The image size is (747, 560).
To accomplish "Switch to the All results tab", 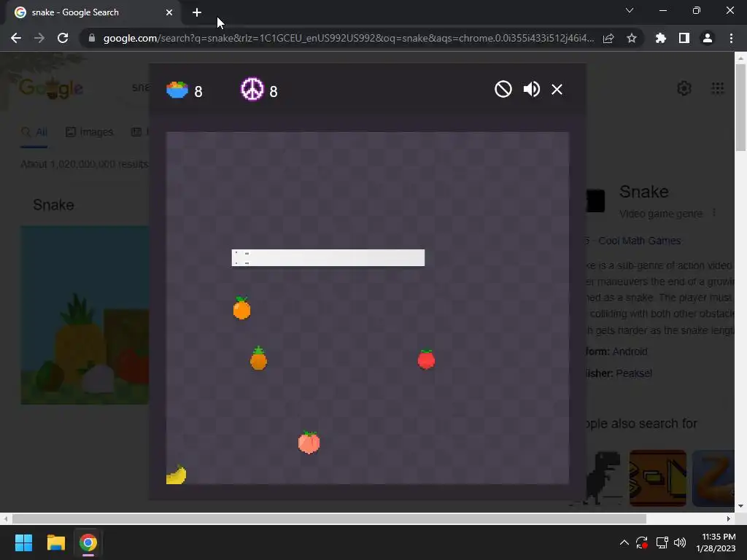I will click(x=34, y=132).
